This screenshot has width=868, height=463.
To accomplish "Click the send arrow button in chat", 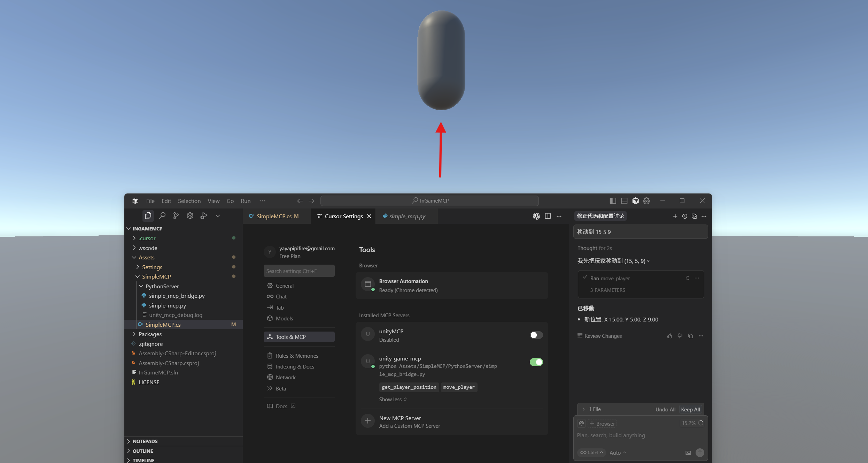I will coord(699,453).
